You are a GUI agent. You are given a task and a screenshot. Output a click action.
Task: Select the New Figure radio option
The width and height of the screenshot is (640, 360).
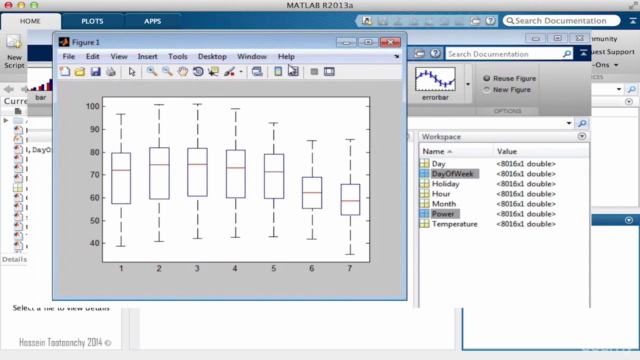487,90
